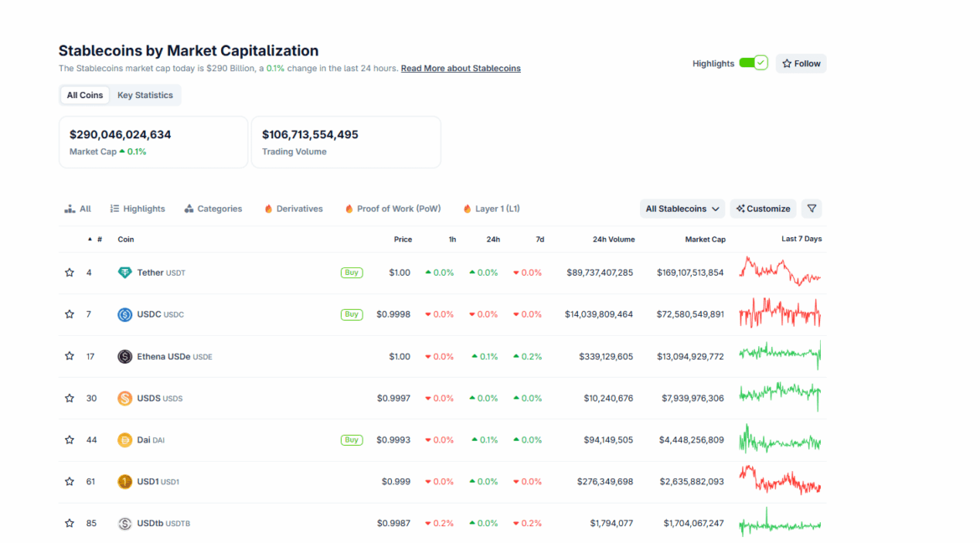This screenshot has height=543, width=980.
Task: Click the Buy button for Dai
Action: tap(352, 440)
